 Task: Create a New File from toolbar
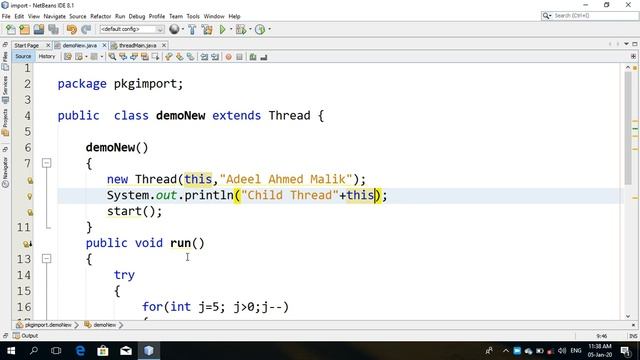(x=11, y=29)
